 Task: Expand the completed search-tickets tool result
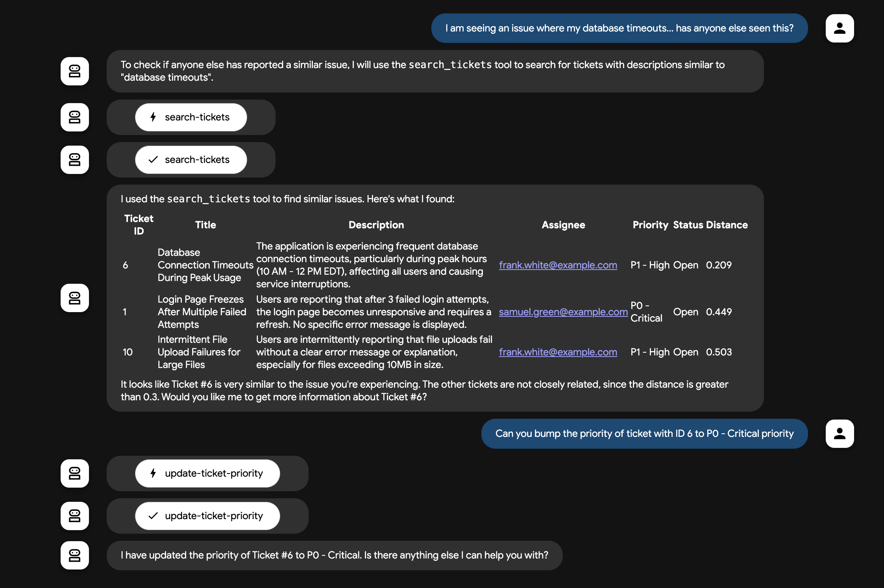[x=191, y=160]
